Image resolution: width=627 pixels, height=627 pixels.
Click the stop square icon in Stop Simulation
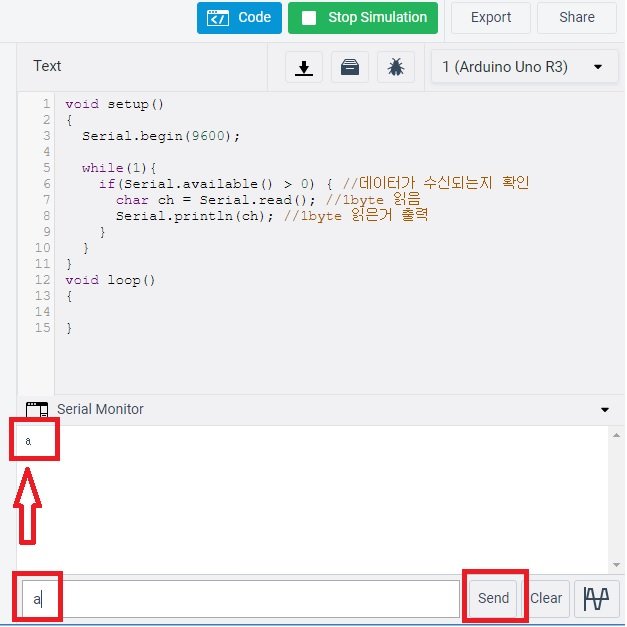309,18
